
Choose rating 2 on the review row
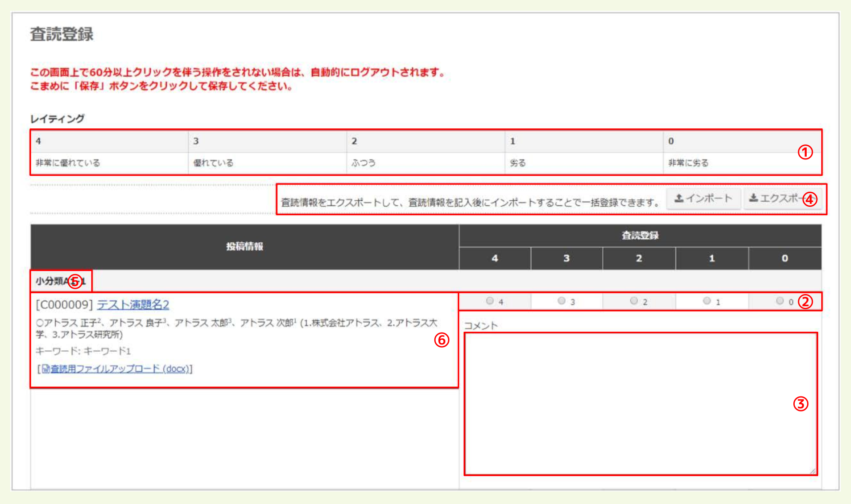point(634,301)
